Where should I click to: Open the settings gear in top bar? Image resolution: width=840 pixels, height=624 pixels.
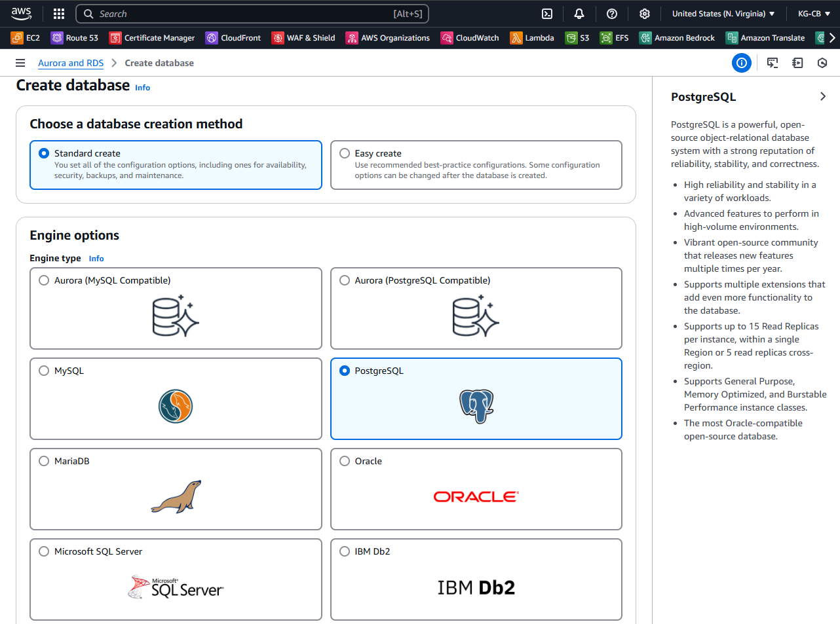click(x=645, y=14)
